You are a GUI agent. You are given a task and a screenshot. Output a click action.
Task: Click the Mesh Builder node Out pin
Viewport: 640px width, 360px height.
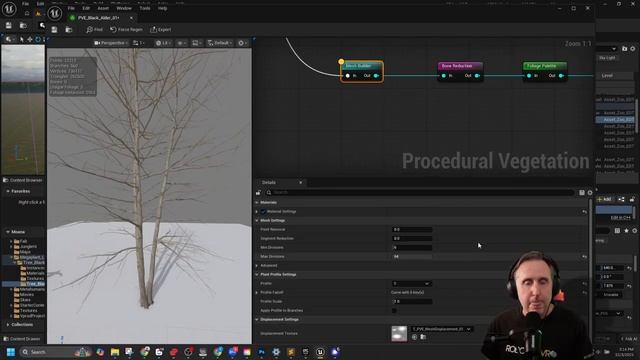pos(376,76)
